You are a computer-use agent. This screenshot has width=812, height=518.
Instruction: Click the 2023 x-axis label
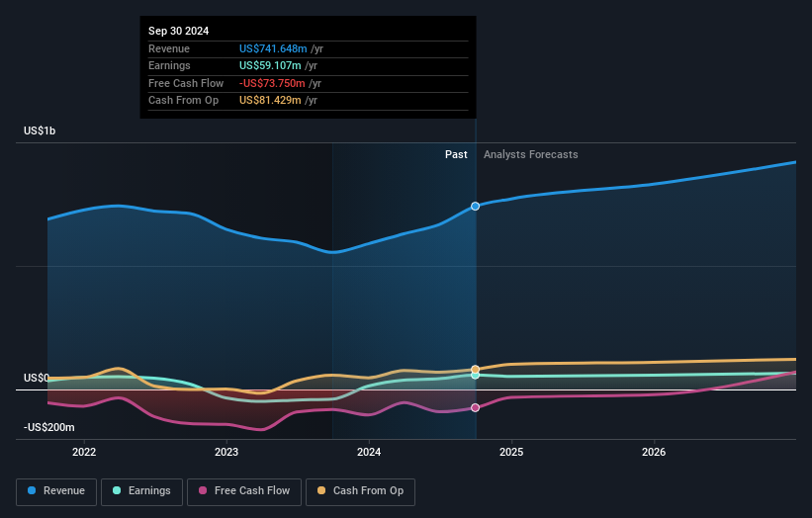pyautogui.click(x=226, y=452)
